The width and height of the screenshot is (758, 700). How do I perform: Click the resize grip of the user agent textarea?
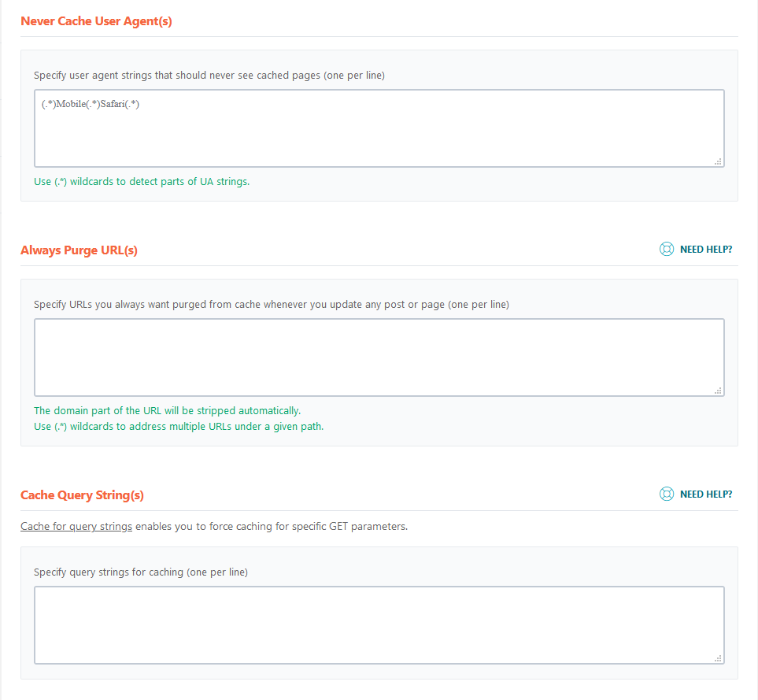tap(717, 161)
